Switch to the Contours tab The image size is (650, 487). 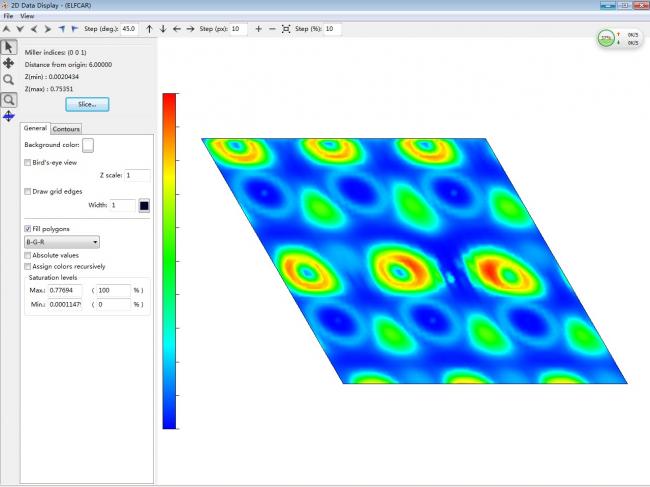(66, 129)
